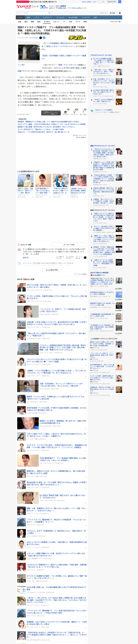The height and width of the screenshot is (644, 138).
Task: Open the article's main building photo
Action: [x=29, y=52]
